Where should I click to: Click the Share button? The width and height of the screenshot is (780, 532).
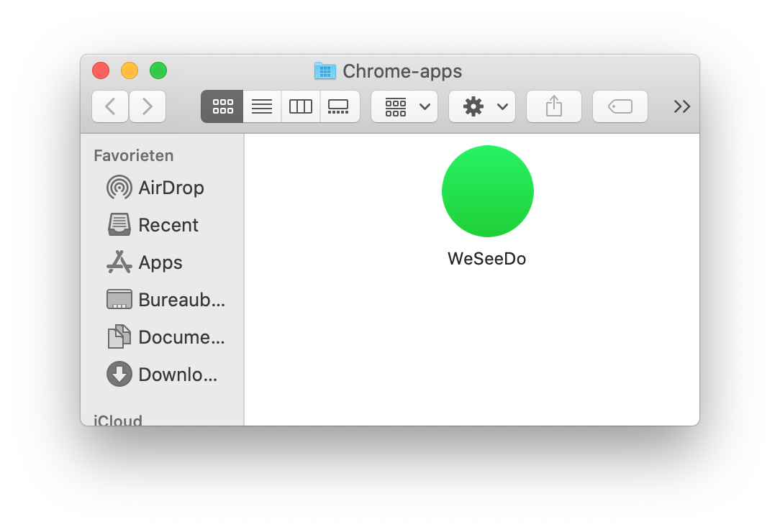(553, 106)
